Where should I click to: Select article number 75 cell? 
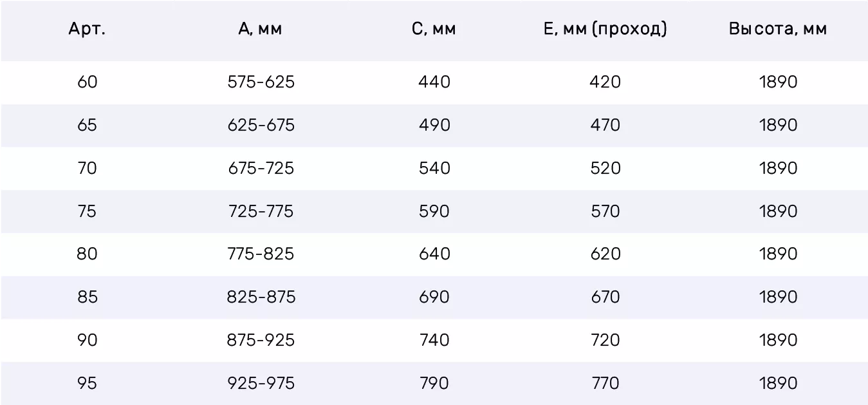point(87,211)
